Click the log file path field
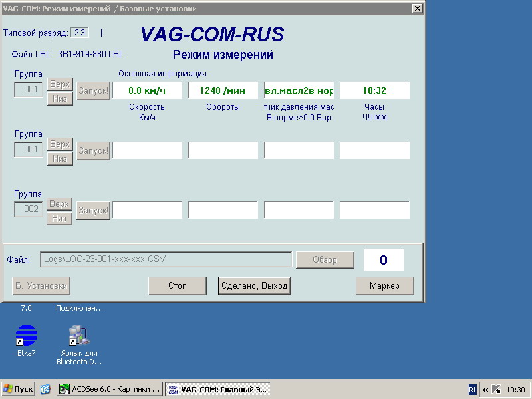Image resolution: width=532 pixels, height=399 pixels. 166,259
